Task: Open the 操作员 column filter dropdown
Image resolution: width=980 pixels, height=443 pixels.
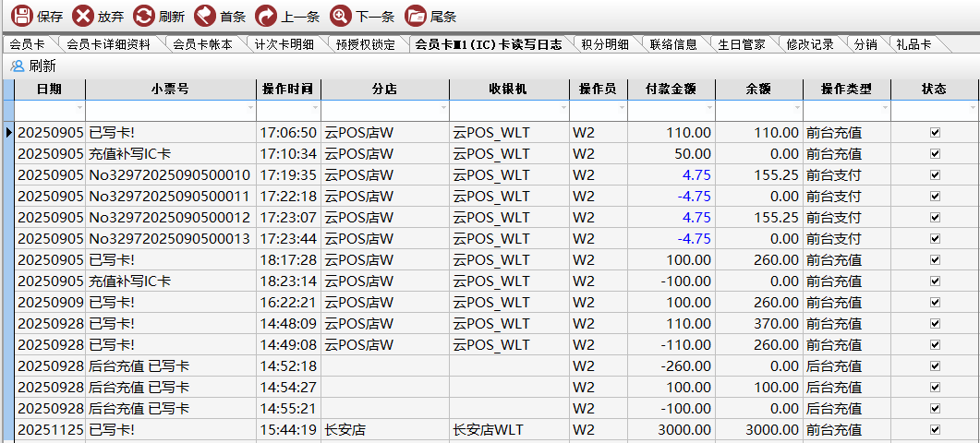Action: (x=622, y=108)
